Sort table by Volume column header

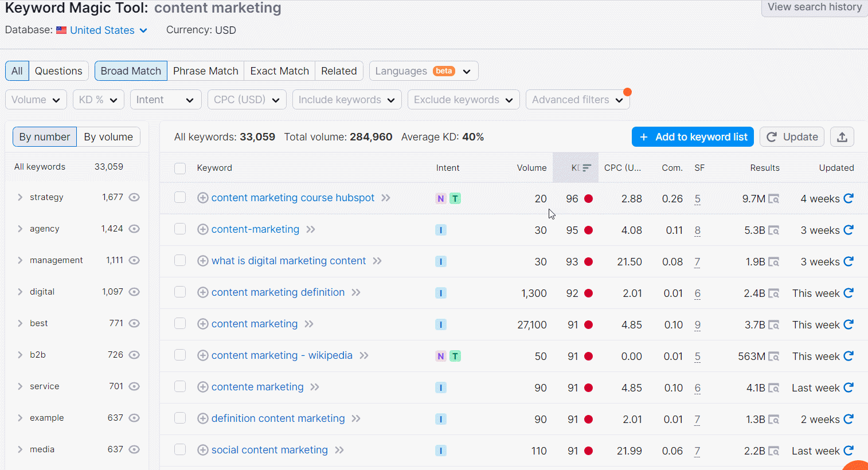point(531,168)
